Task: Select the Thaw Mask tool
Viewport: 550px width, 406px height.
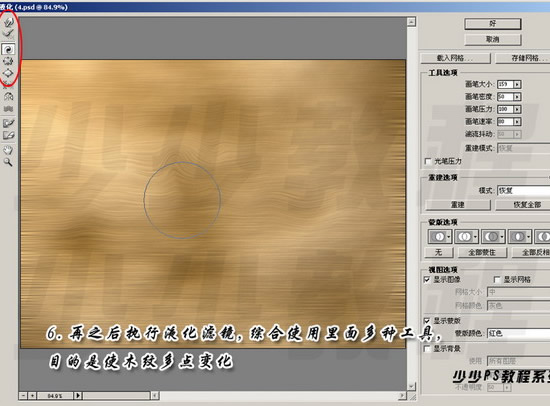Action: (8, 135)
